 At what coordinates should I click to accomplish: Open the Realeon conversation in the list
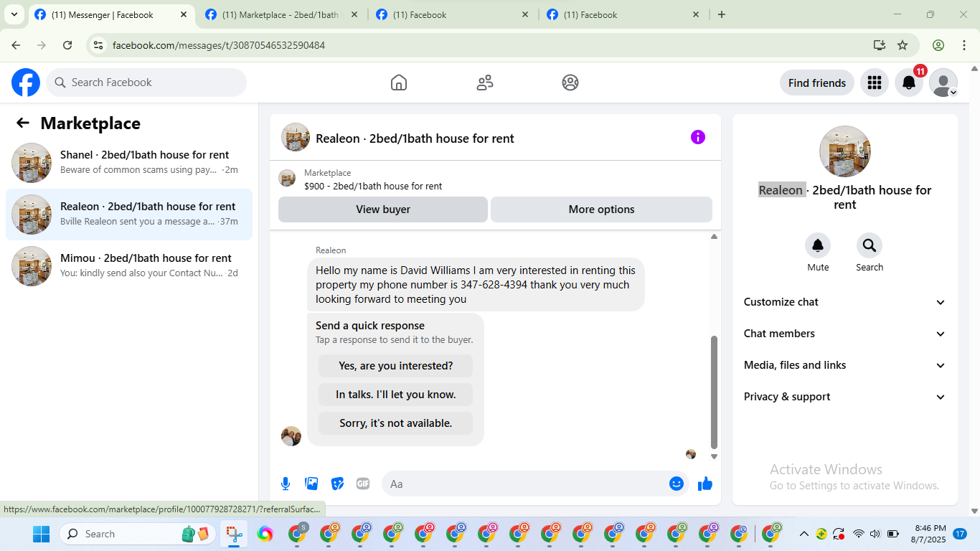click(129, 215)
